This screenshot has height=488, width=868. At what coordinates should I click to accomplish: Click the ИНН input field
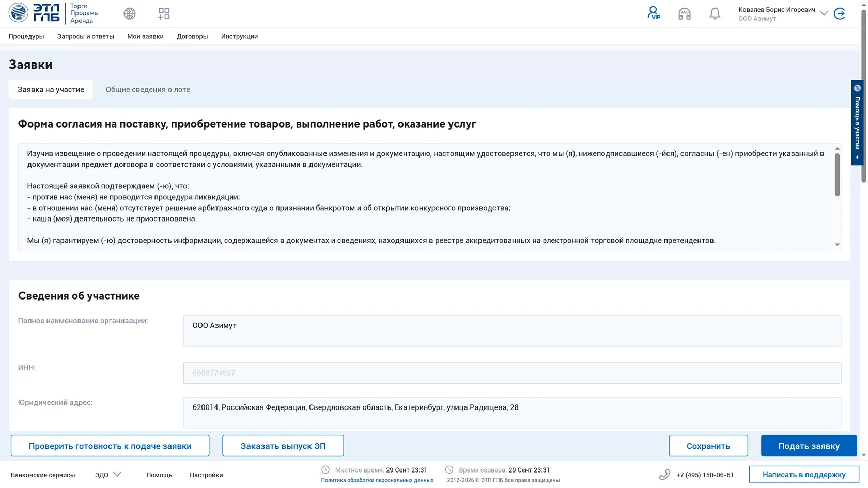[512, 373]
